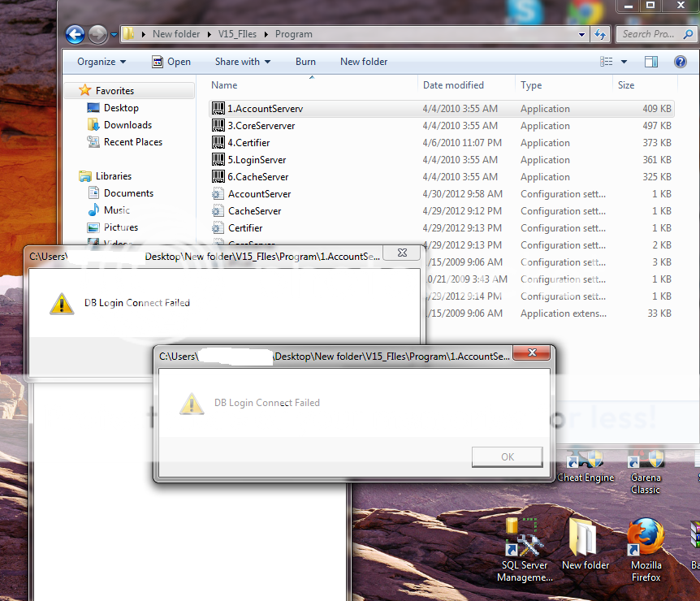Screen dimensions: 700x601
Task: Open the change view options dropdown arrow
Action: click(624, 62)
